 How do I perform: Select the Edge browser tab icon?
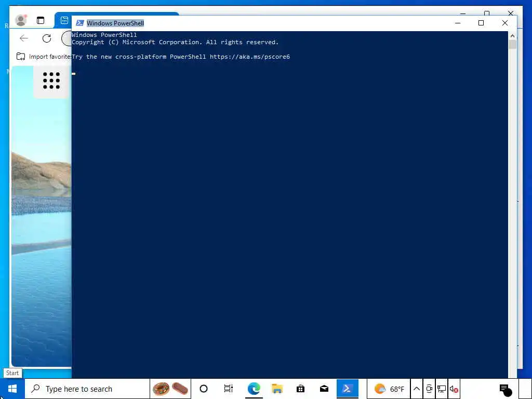[64, 20]
